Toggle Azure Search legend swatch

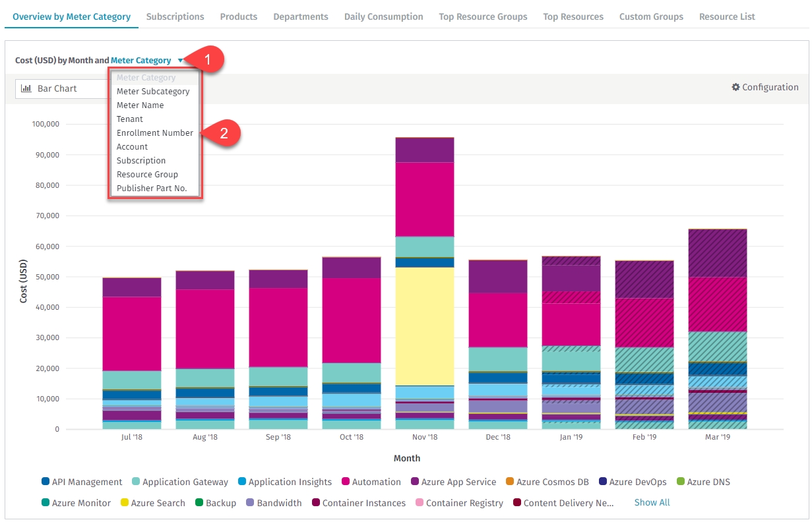125,504
